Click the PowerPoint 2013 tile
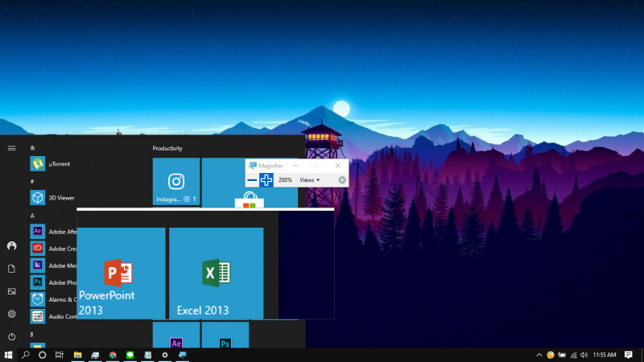 122,274
